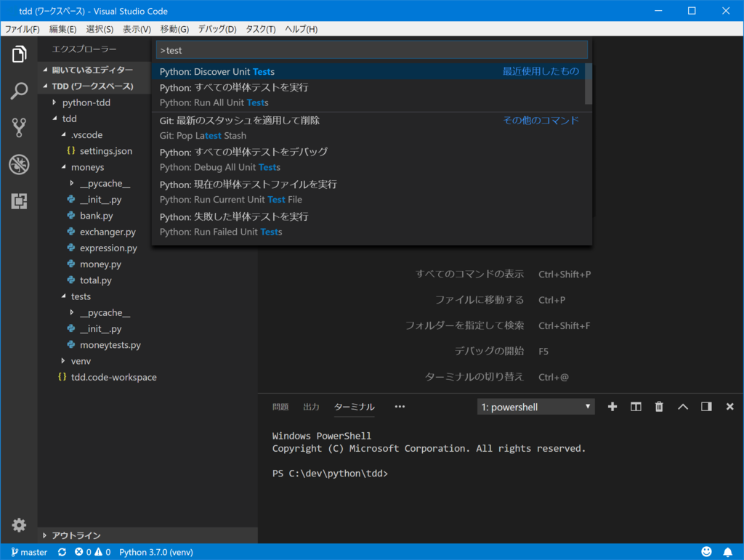The image size is (744, 560).
Task: Expand __pycache__ under moneys
Action: tap(105, 184)
